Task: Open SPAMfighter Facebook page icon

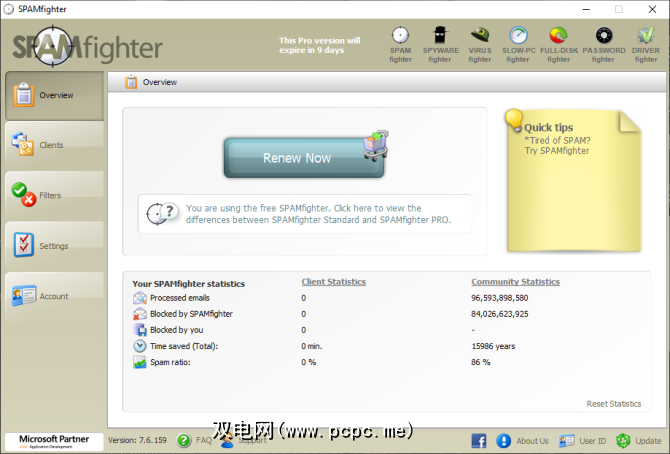Action: coord(479,441)
